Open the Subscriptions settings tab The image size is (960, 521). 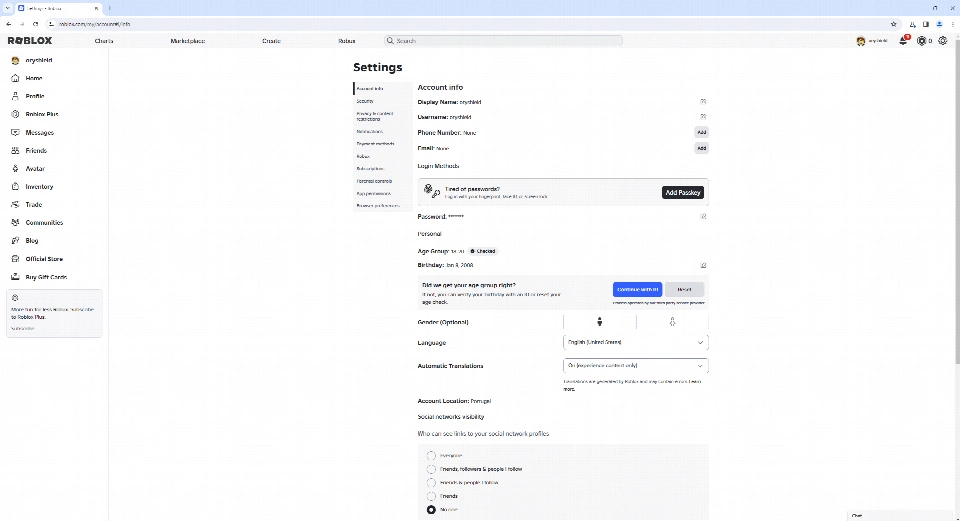coord(382,168)
